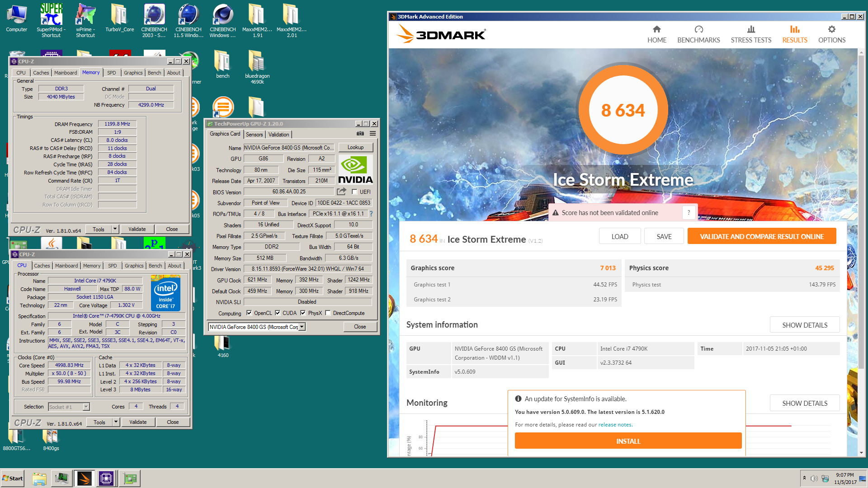Toggle PhysX checkbox in GPU-Z
Image resolution: width=868 pixels, height=488 pixels.
tap(303, 313)
